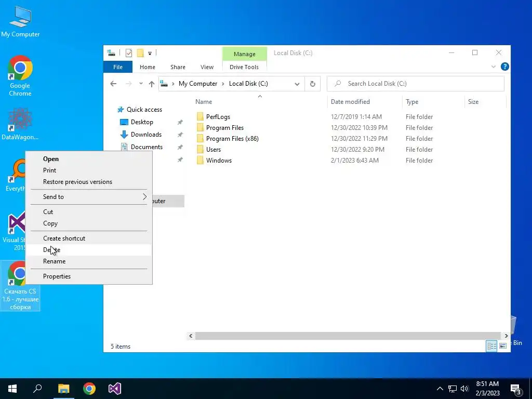
Task: Select the Скачать CS 1.6 desktop shortcut
Action: [x=20, y=286]
